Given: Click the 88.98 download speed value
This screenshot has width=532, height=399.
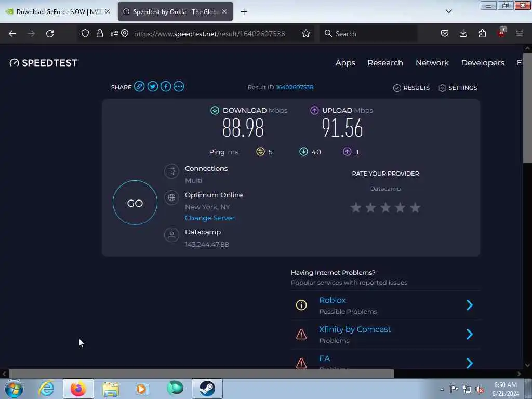Looking at the screenshot, I should [x=243, y=128].
